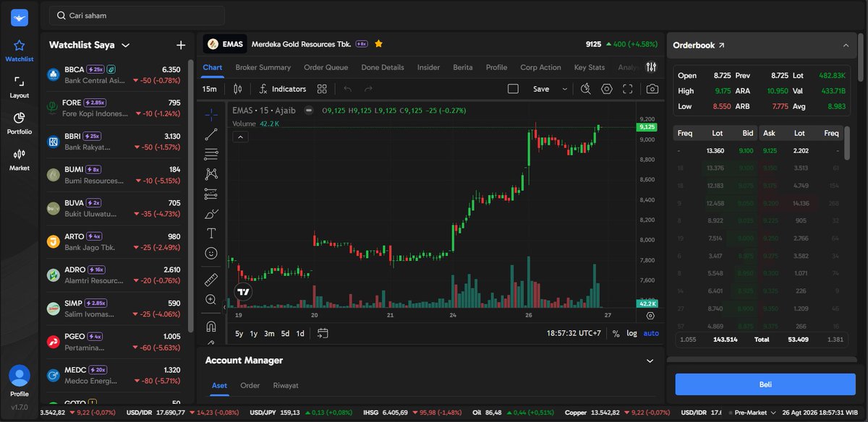
Task: Toggle auto scale on the chart
Action: pos(651,333)
